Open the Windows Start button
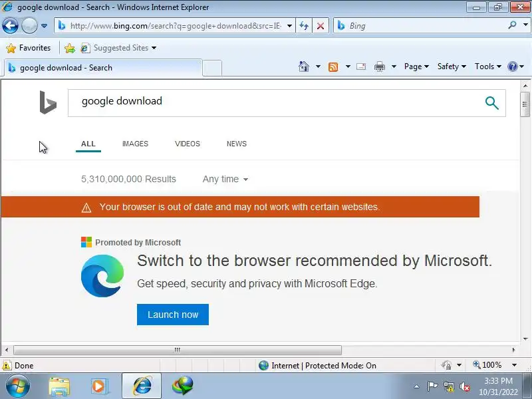 [x=18, y=386]
